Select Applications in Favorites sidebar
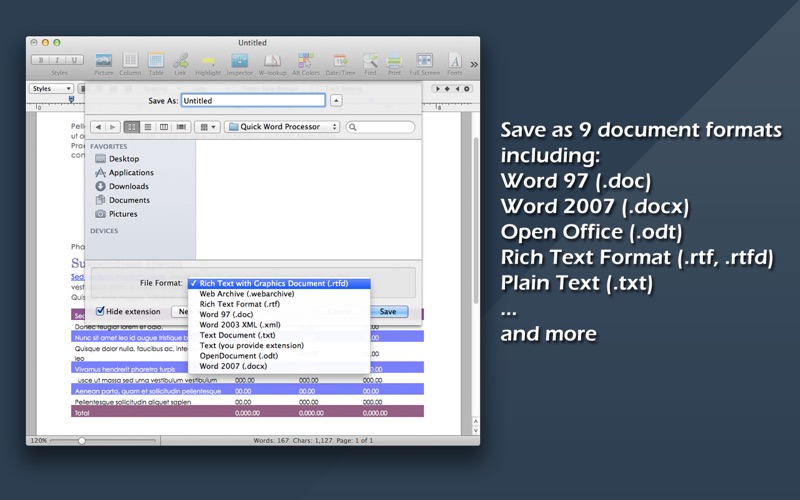 [131, 172]
